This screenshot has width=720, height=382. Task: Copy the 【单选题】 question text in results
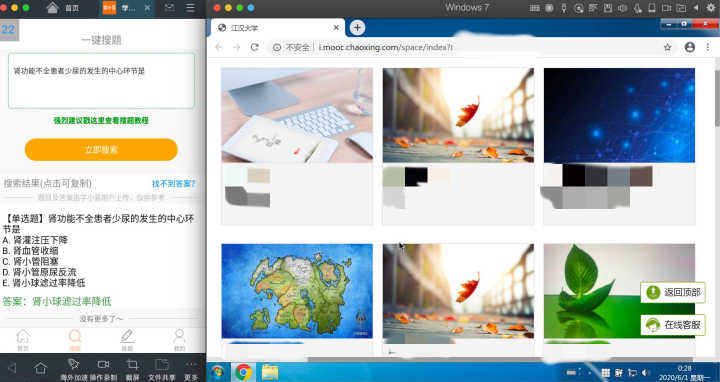click(x=99, y=224)
